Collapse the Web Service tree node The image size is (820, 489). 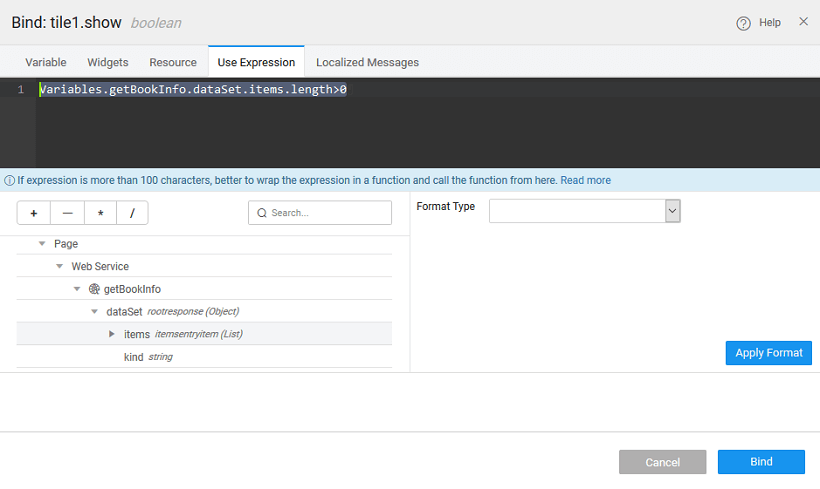60,266
